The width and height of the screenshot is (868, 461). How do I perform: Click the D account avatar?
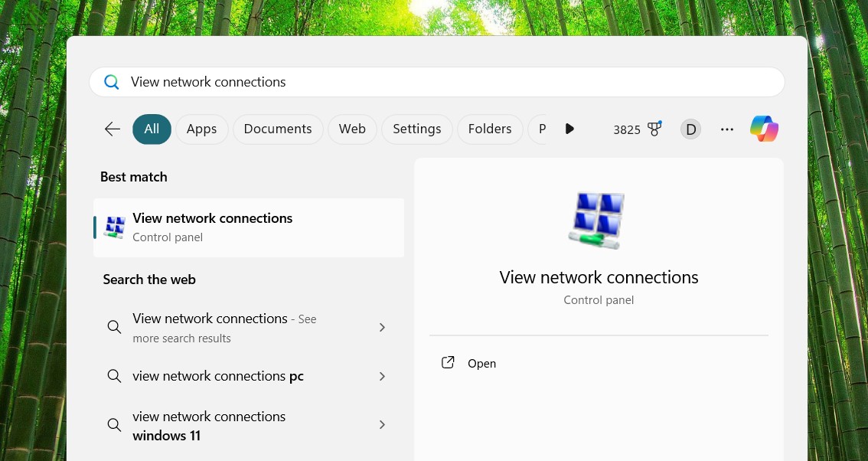[x=690, y=129]
